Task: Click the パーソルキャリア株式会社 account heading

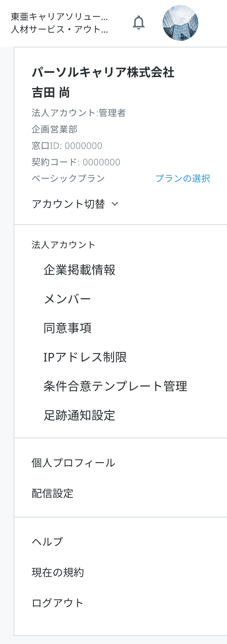Action: point(103,73)
